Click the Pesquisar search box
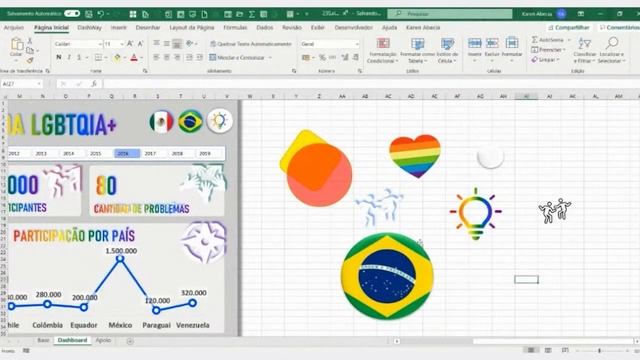This screenshot has width=640, height=360. [449, 14]
